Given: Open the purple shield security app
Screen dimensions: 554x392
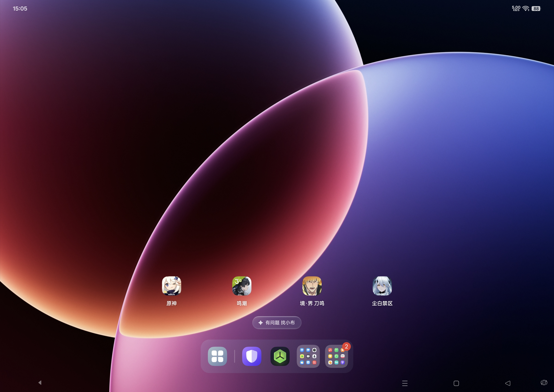Looking at the screenshot, I should [252, 356].
